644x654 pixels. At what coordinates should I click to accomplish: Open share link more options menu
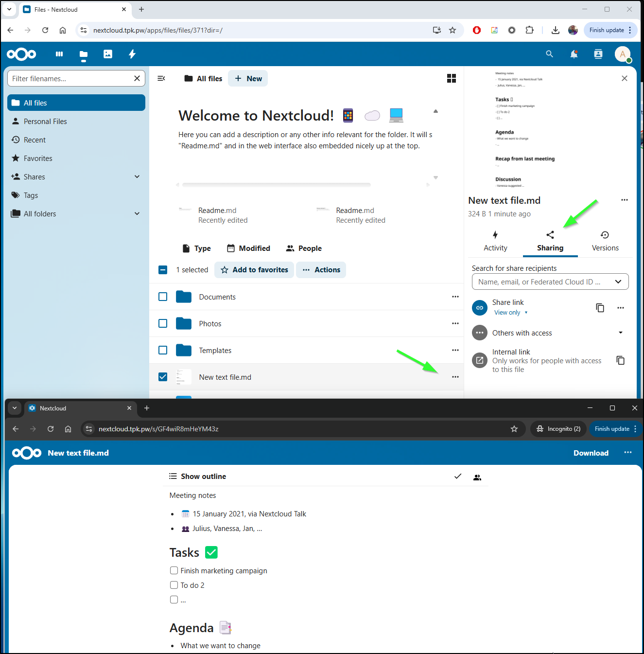point(621,308)
